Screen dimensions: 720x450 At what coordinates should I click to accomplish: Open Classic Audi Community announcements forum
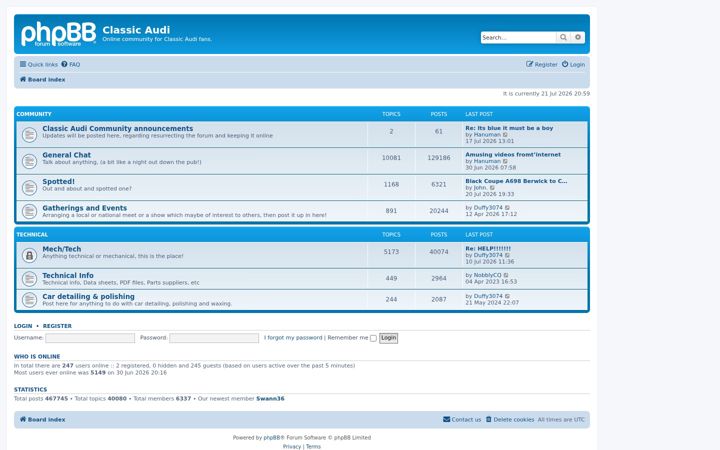pyautogui.click(x=118, y=129)
